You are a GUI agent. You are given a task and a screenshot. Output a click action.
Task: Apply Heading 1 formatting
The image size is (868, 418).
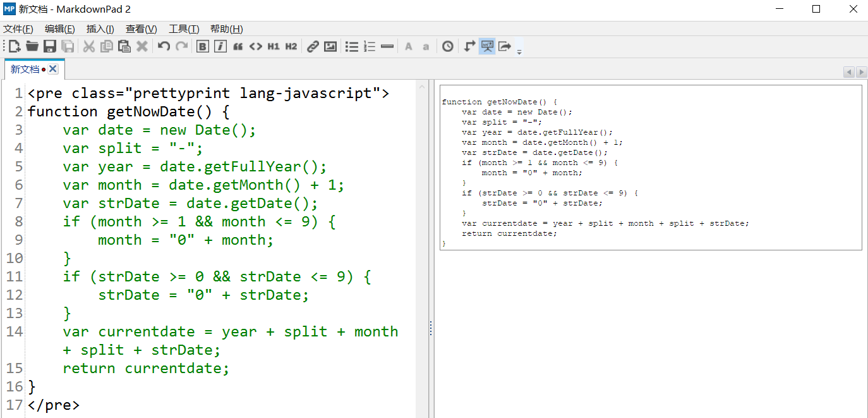(274, 46)
